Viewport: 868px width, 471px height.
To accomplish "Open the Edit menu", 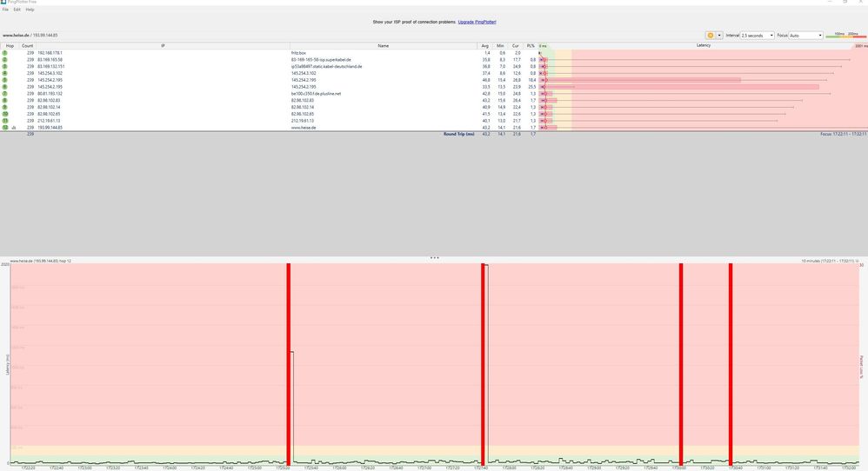I will click(x=17, y=10).
